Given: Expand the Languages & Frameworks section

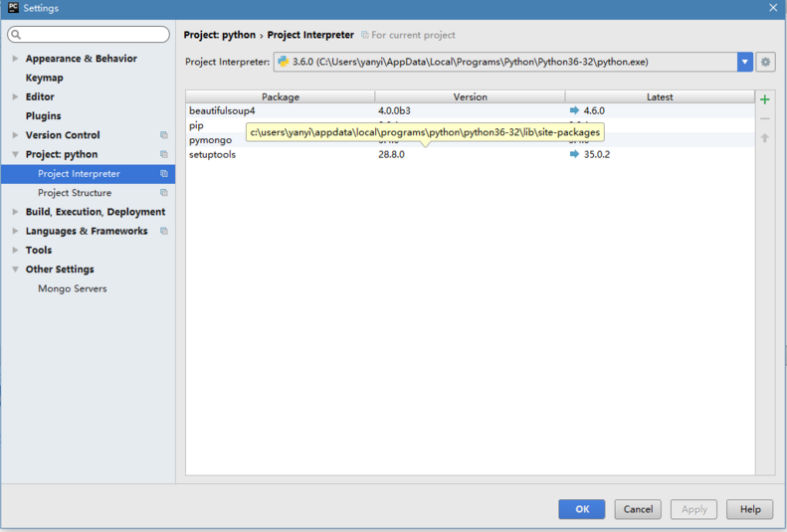Looking at the screenshot, I should (x=15, y=231).
